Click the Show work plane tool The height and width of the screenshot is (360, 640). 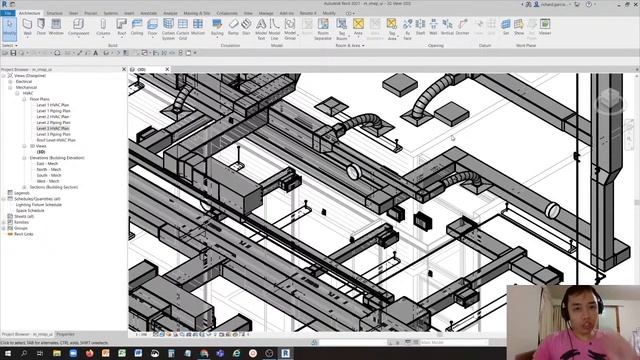tap(519, 27)
